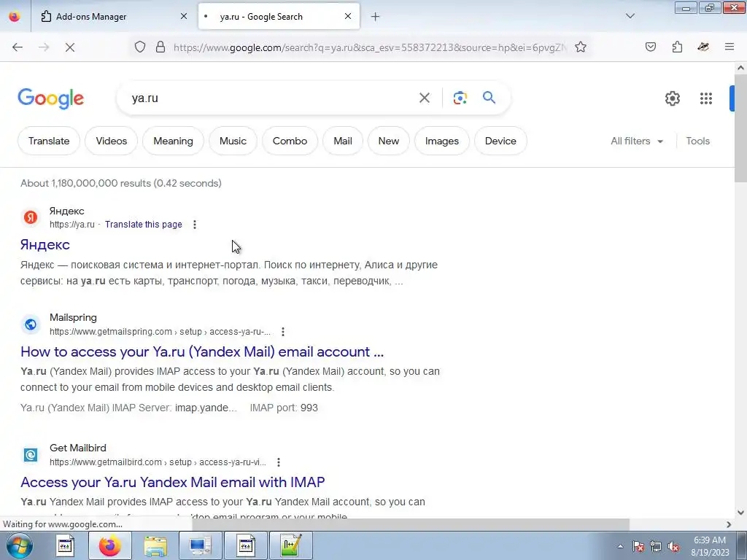Click the Get Mailbird favicon
747x560 pixels.
[x=31, y=455]
